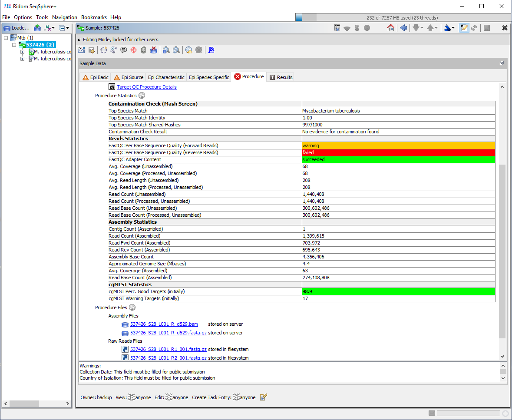Click the red home icon in toolbar
The image size is (512, 420).
(x=390, y=28)
